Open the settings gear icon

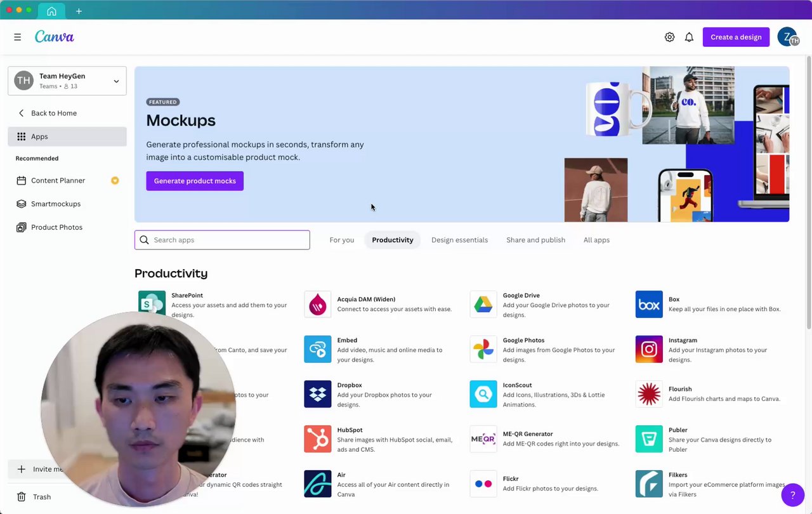(x=669, y=37)
